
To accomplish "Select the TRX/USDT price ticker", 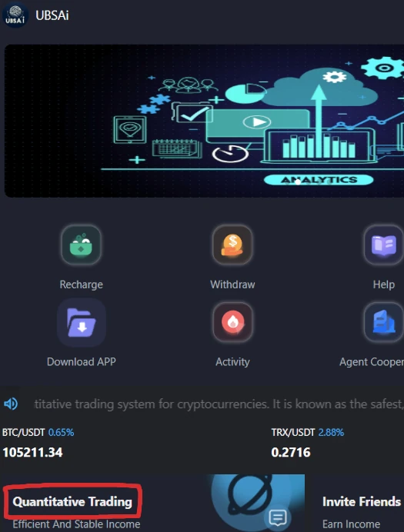I will click(x=308, y=443).
